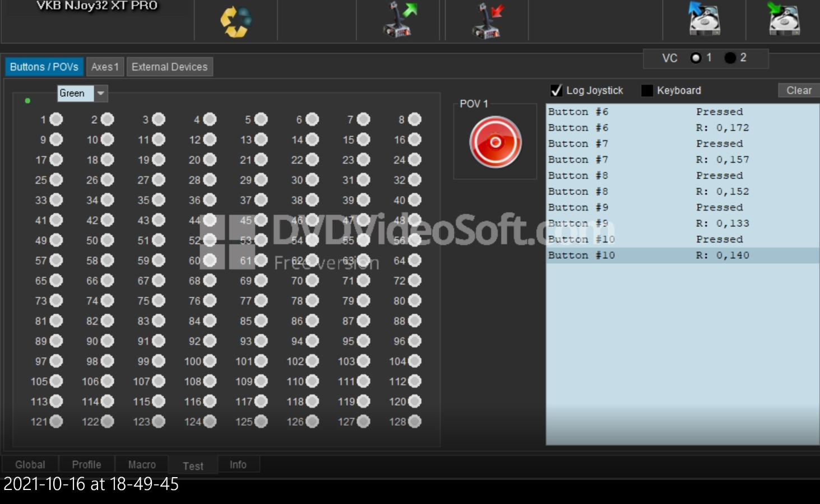Enable the Keyboard checkbox
Viewport: 820px width, 504px height.
pyautogui.click(x=647, y=90)
